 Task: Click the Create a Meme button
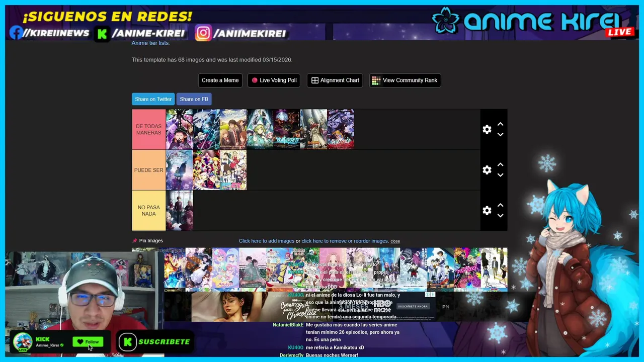(220, 80)
